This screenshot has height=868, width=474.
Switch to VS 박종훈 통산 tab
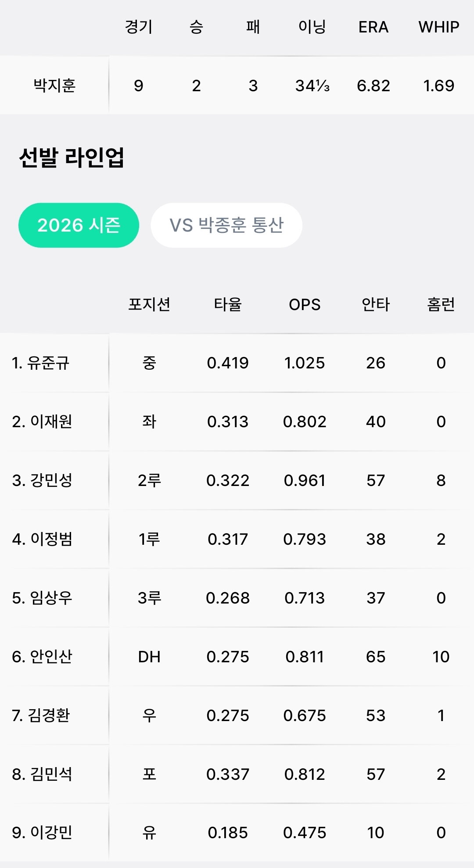pyautogui.click(x=226, y=225)
